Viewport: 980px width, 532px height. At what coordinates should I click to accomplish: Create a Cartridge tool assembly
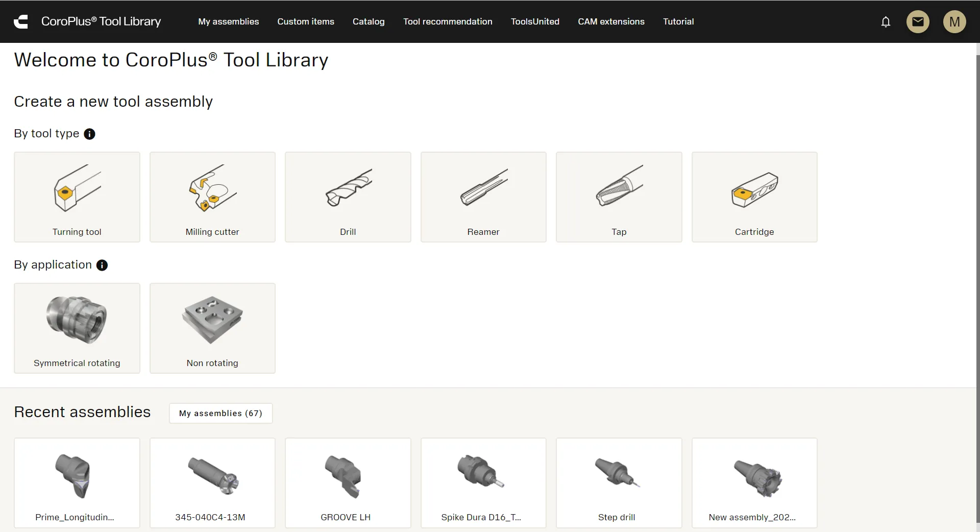coord(754,197)
